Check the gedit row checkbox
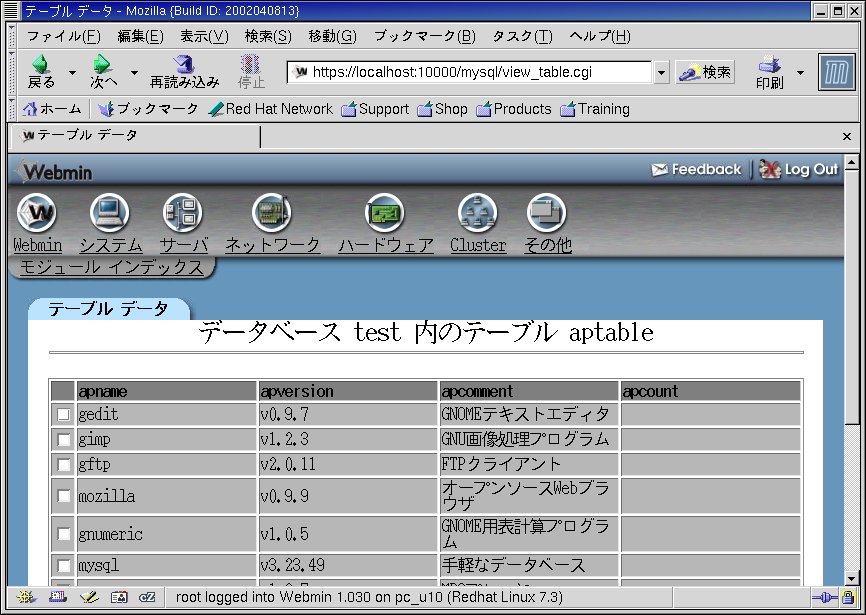Image resolution: width=866 pixels, height=615 pixels. [64, 414]
